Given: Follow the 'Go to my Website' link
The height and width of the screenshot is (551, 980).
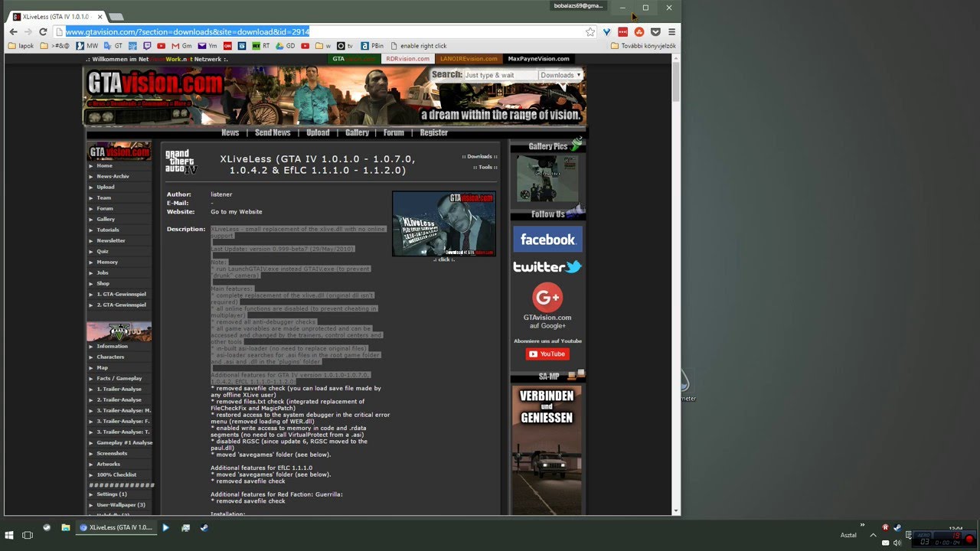Looking at the screenshot, I should pos(237,212).
